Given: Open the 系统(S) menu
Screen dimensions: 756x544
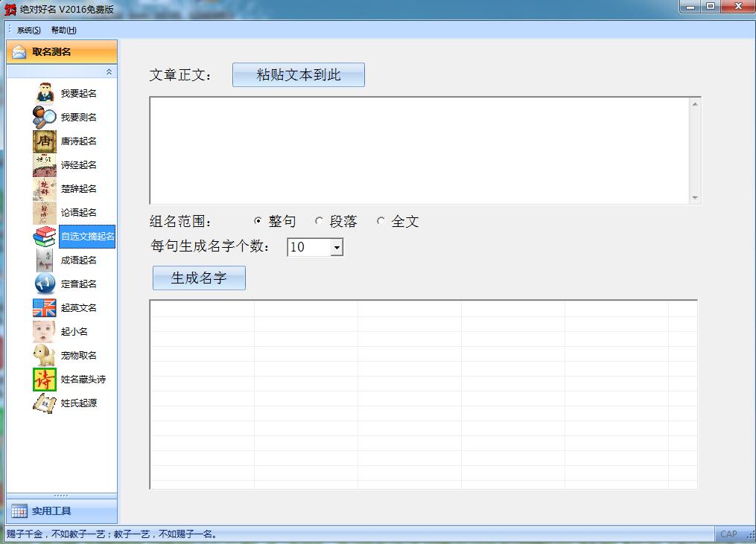Looking at the screenshot, I should pyautogui.click(x=29, y=30).
